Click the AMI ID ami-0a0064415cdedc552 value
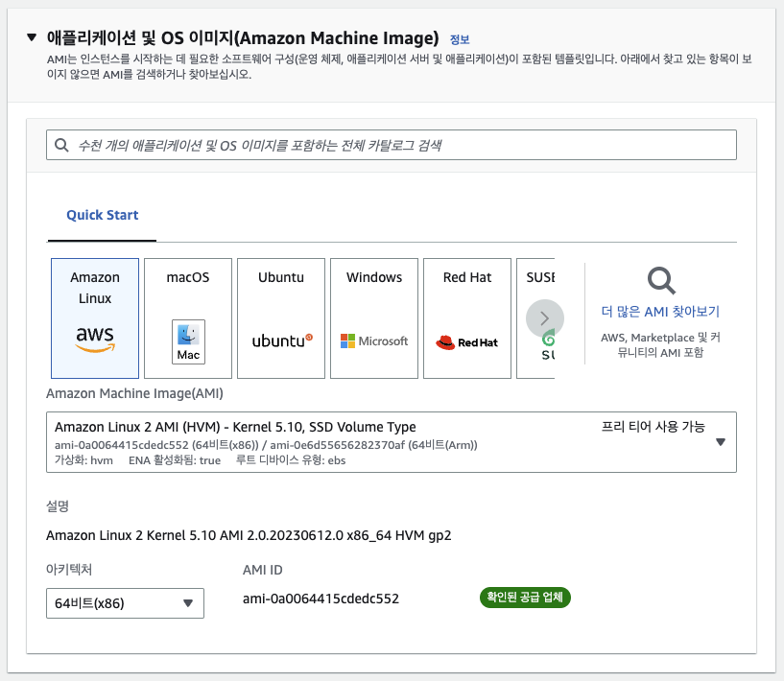The image size is (784, 681). click(321, 599)
